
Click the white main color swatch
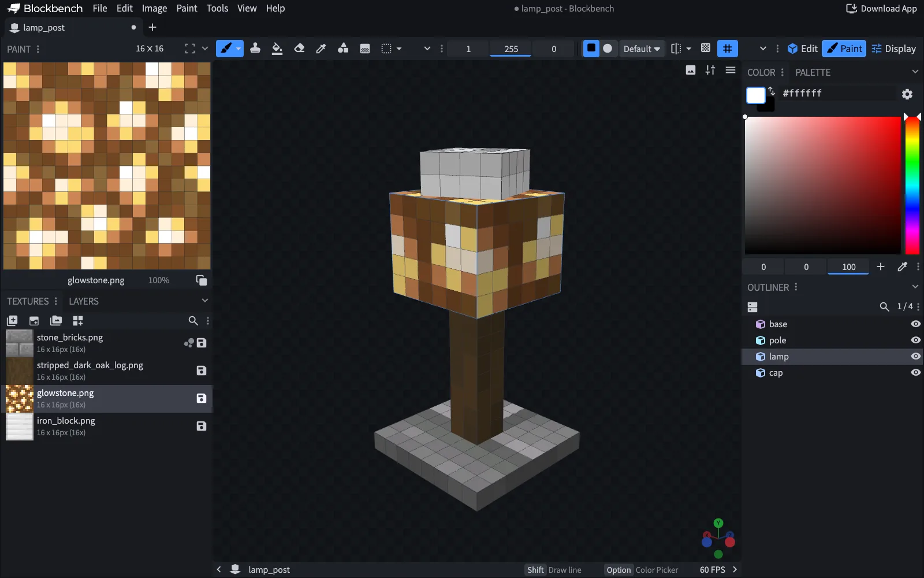[x=755, y=95]
